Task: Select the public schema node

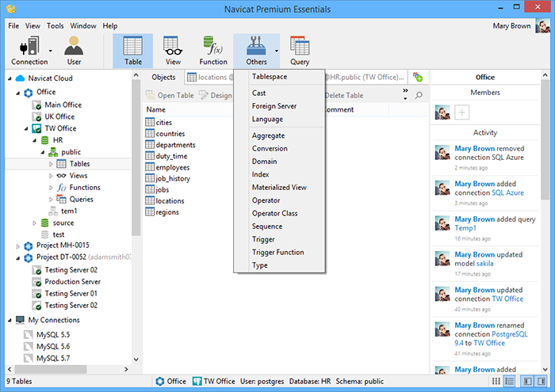Action: click(x=71, y=152)
